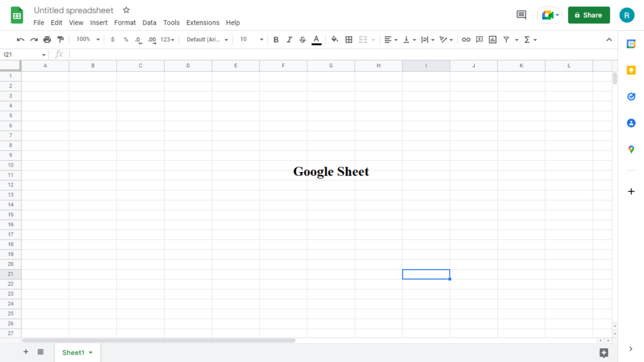This screenshot has height=362, width=644.
Task: Format as currency with the dollar icon
Action: click(113, 40)
